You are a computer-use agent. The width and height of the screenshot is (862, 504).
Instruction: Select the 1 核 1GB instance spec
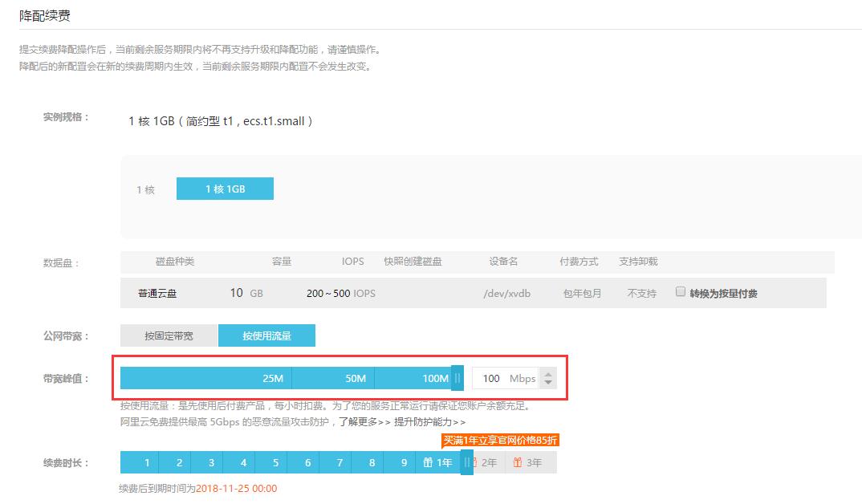[225, 189]
